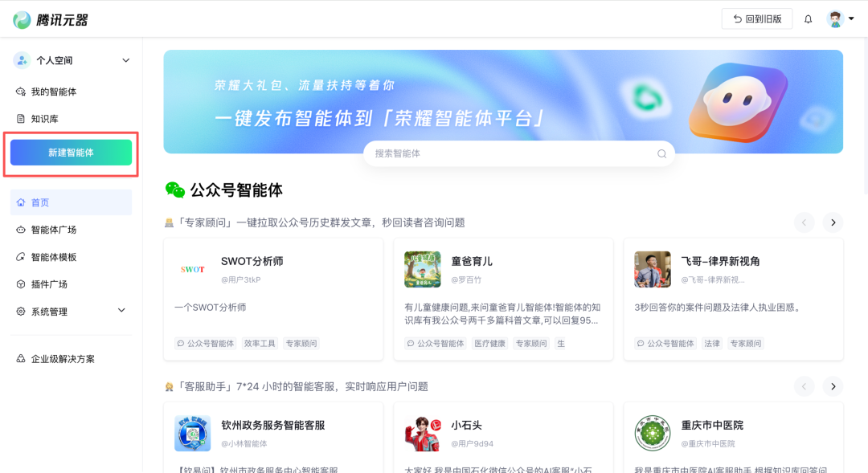Click the 新建智能体 button
Screen dimensions: 868x473
[71, 151]
